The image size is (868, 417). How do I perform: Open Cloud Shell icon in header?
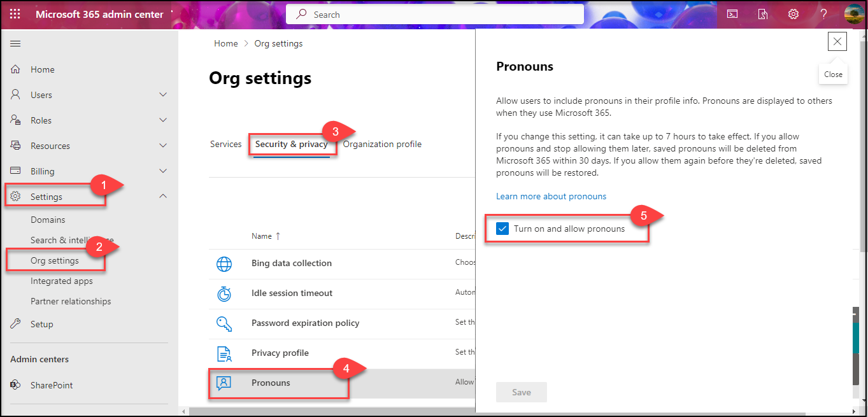coord(732,14)
